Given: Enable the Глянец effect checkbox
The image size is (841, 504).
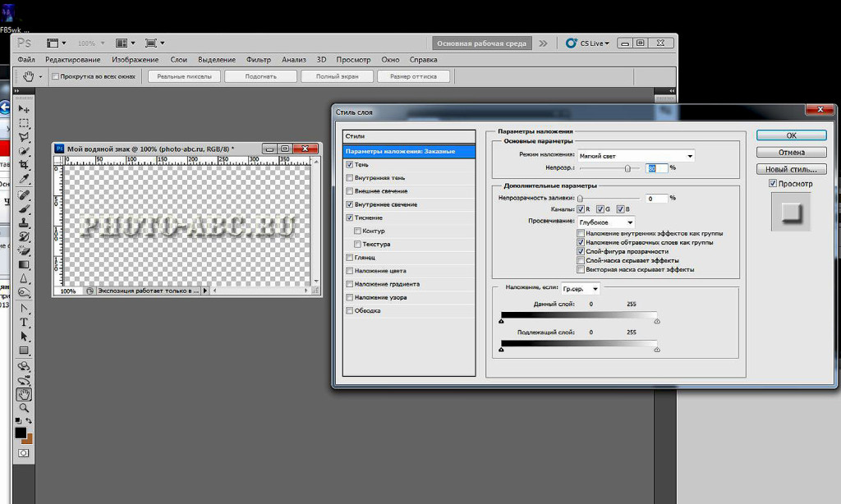Looking at the screenshot, I should pyautogui.click(x=350, y=258).
